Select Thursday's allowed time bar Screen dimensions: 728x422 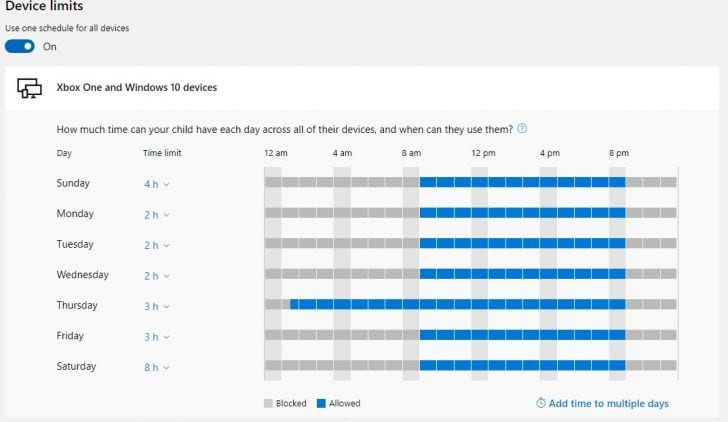[458, 305]
